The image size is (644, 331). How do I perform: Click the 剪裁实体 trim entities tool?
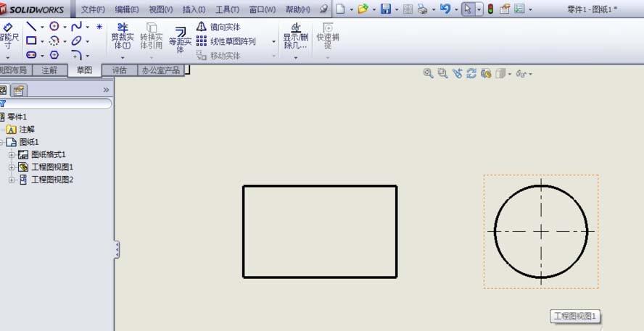pyautogui.click(x=123, y=36)
